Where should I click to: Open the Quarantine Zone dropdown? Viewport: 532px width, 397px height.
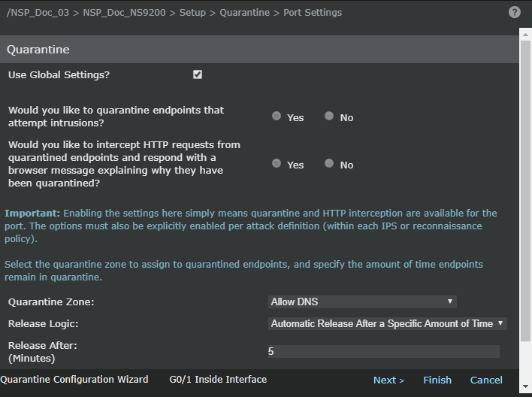362,302
